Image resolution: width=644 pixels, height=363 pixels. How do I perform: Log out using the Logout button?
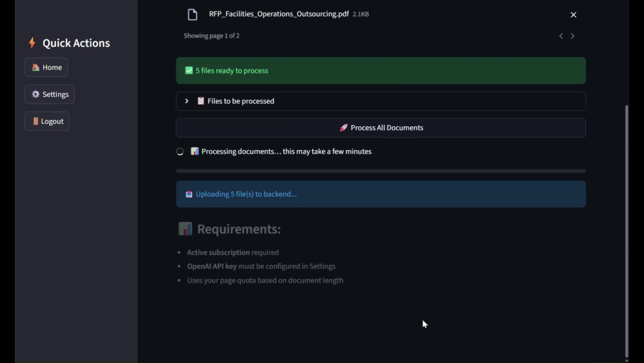pos(47,121)
